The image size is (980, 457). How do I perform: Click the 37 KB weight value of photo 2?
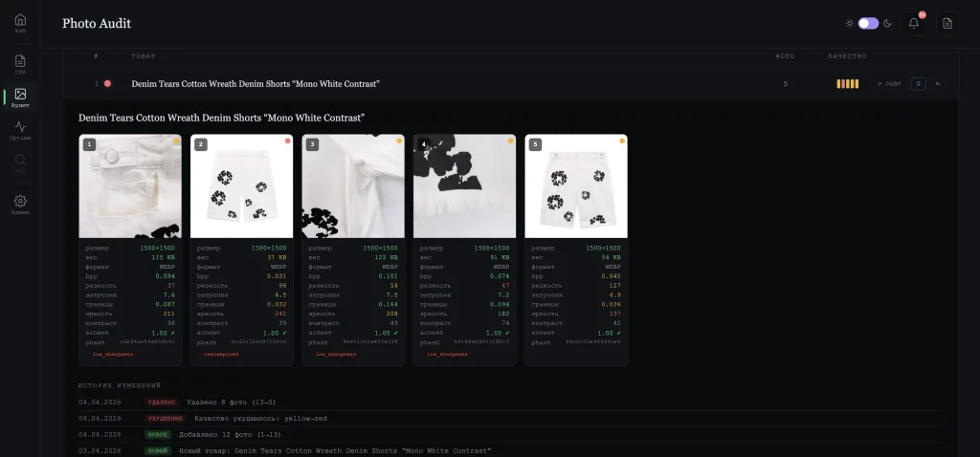[x=277, y=257]
